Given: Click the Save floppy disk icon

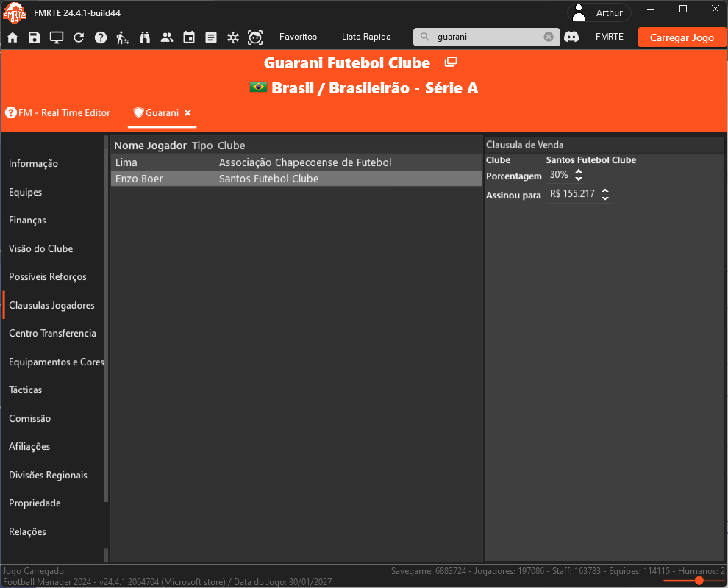Looking at the screenshot, I should tap(35, 37).
